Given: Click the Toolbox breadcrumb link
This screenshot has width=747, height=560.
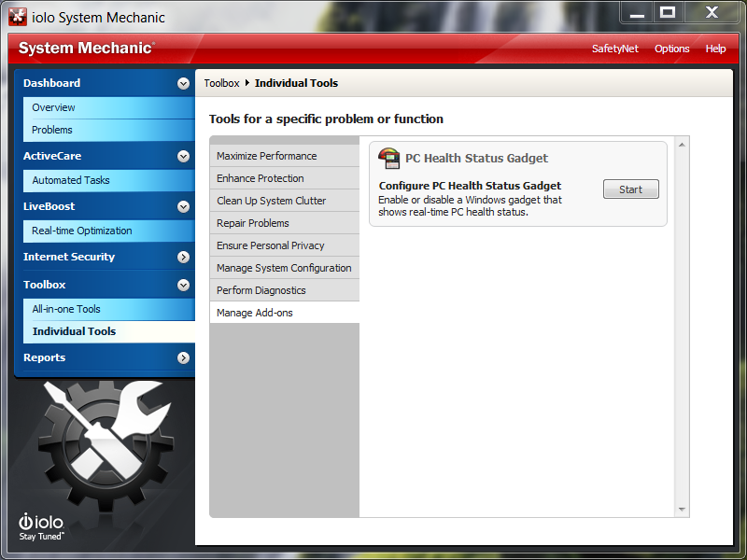Looking at the screenshot, I should point(222,83).
